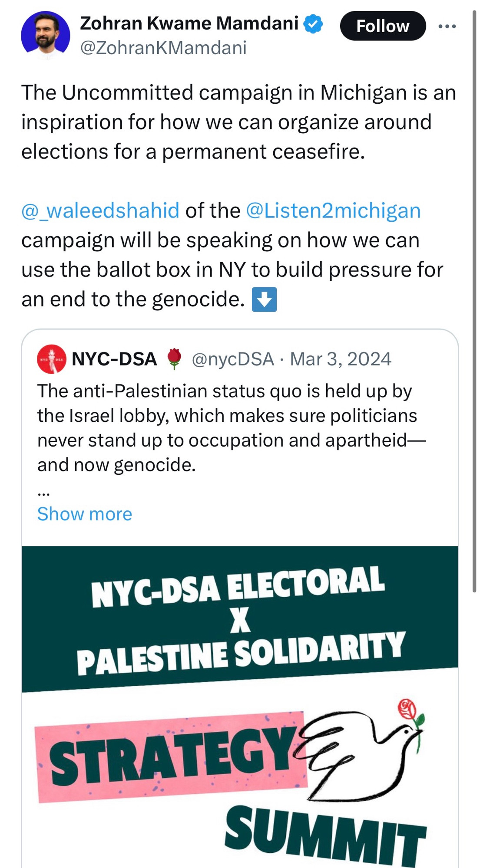Click the @ZohranKMamdani handle text
Viewport: 480px width, 868px height.
click(x=163, y=48)
